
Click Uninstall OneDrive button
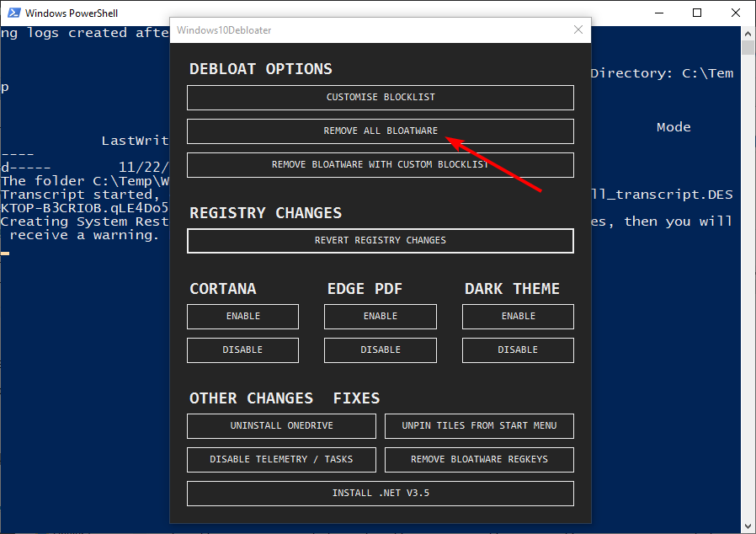[x=281, y=426]
